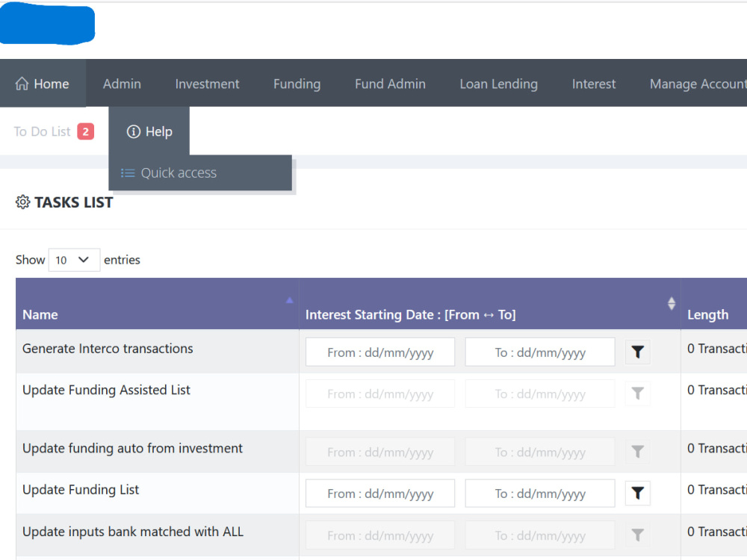Click To date field for Generate Interco transactions

point(540,352)
